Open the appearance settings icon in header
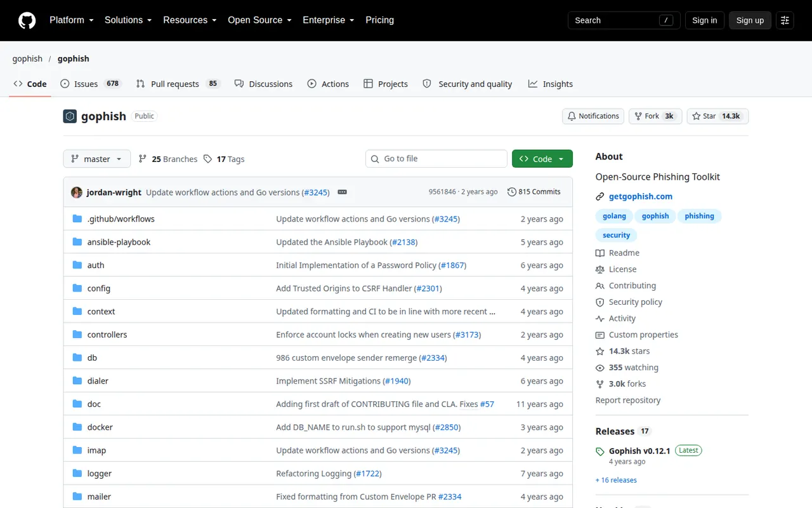Image resolution: width=812 pixels, height=508 pixels. (x=785, y=20)
